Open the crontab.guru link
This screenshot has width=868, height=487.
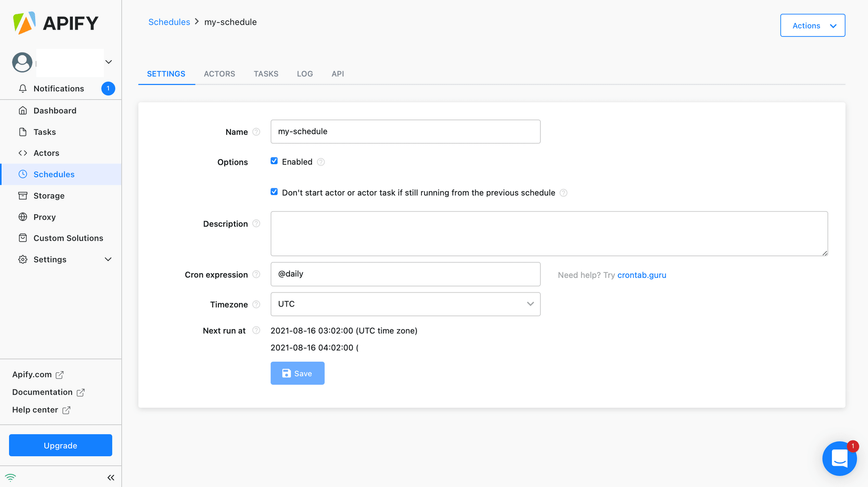(641, 275)
